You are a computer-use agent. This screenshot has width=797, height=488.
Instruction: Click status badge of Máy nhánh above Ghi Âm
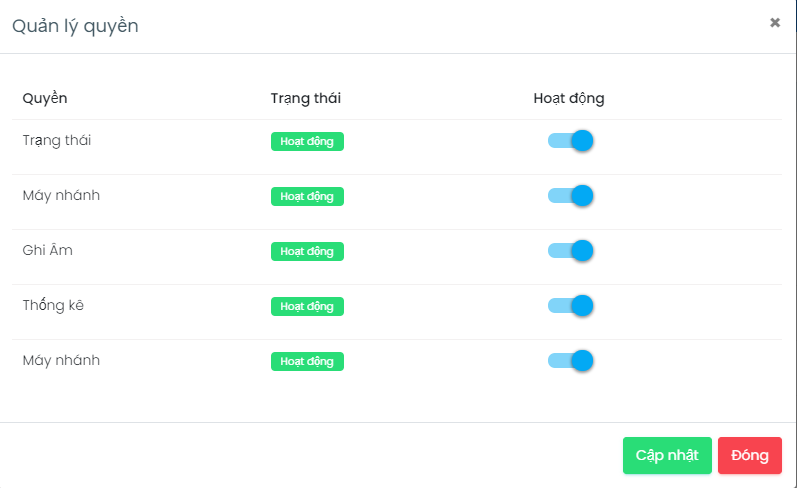coord(307,197)
